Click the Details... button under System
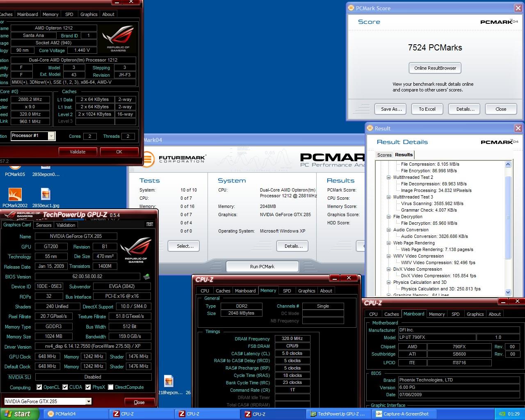This screenshot has height=420, width=525. [292, 246]
